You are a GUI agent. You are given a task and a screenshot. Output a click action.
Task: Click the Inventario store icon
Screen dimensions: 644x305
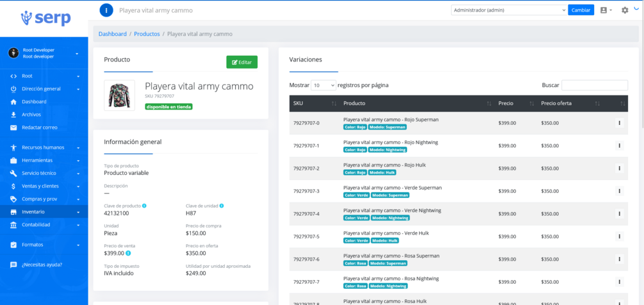tap(13, 212)
